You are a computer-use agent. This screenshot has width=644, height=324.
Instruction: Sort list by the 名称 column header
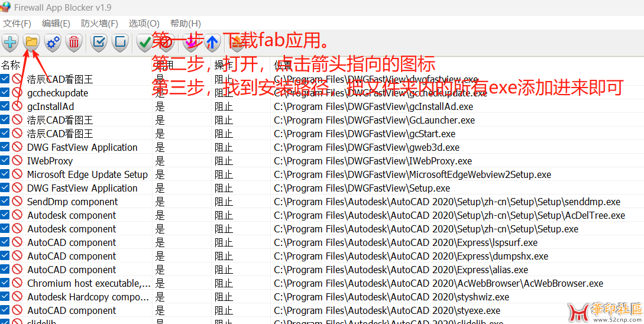coord(11,64)
